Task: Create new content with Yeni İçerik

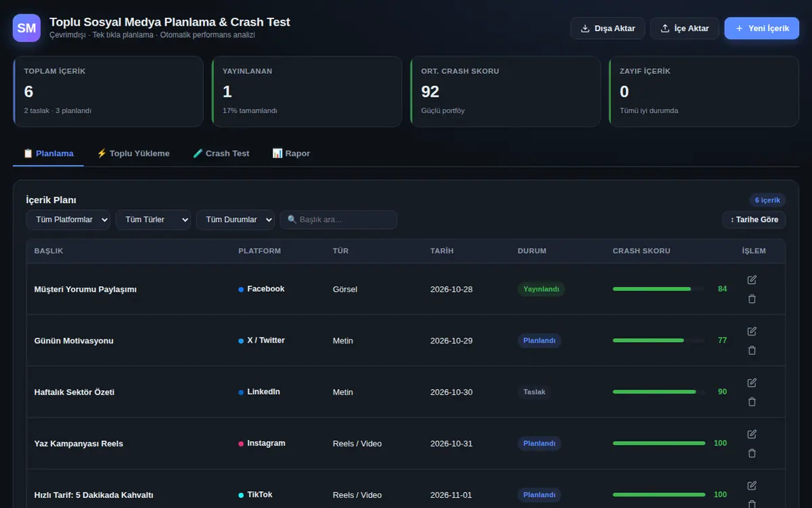Action: point(762,28)
